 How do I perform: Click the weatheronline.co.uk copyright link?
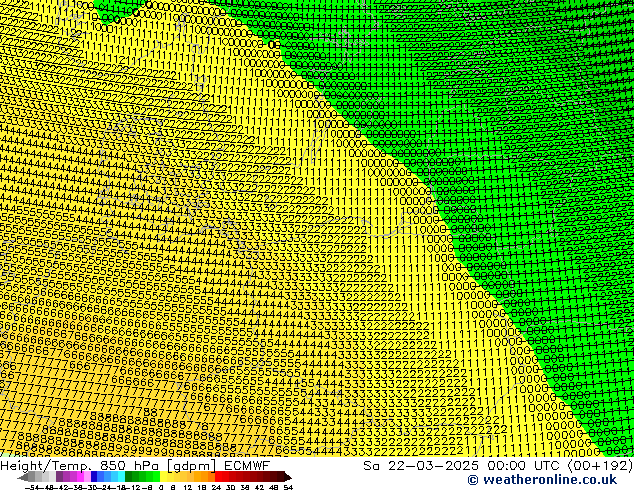[542, 480]
